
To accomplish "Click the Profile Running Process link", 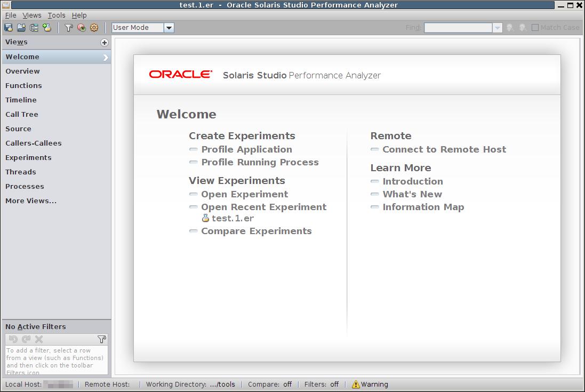I will coord(260,162).
